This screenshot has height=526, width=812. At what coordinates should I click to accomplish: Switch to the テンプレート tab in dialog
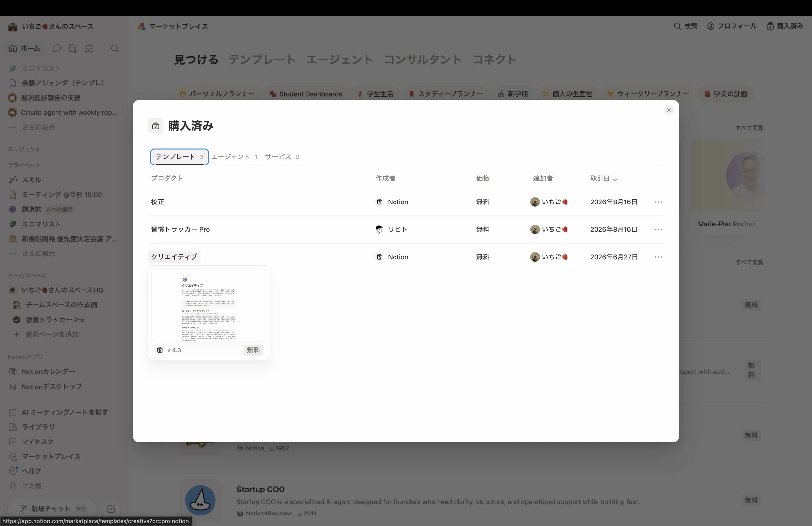179,157
